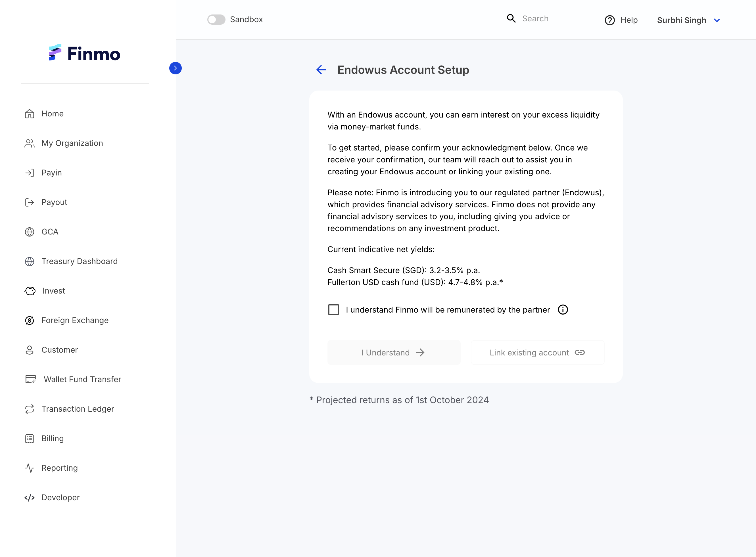Click the Customer person icon
Image resolution: width=756 pixels, height=557 pixels.
(x=30, y=350)
